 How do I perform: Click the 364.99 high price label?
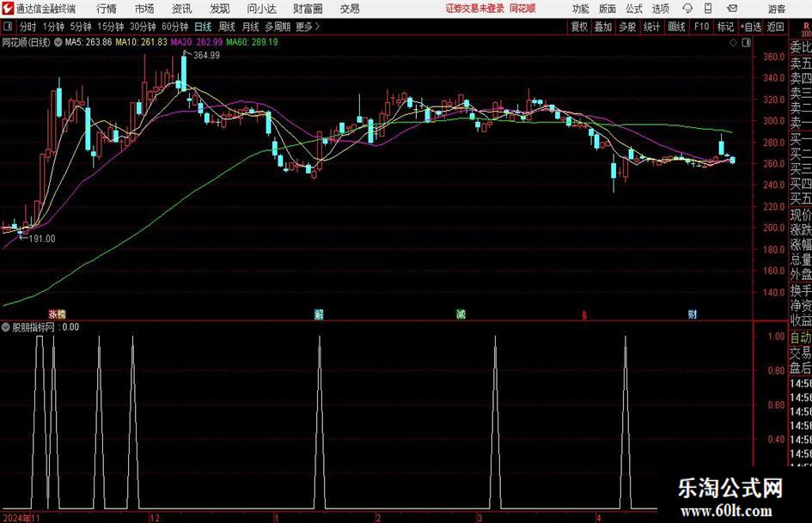click(x=206, y=55)
